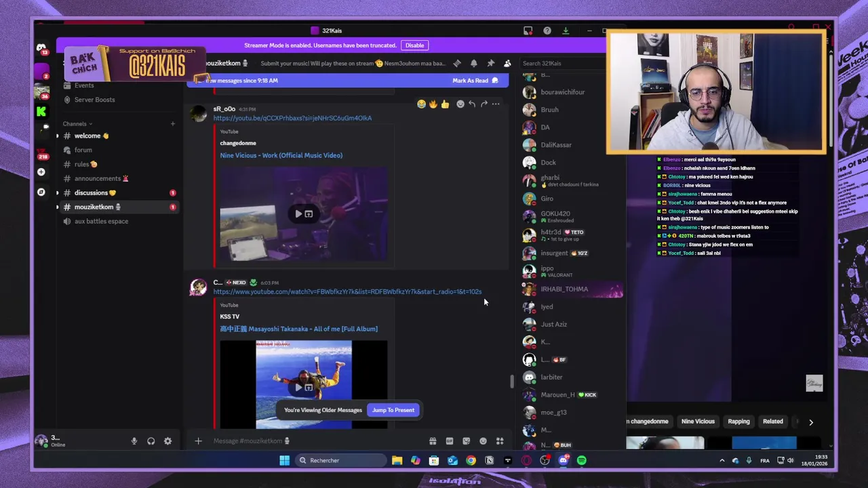Open the youtu.be link from sR_o0o

[x=292, y=118]
